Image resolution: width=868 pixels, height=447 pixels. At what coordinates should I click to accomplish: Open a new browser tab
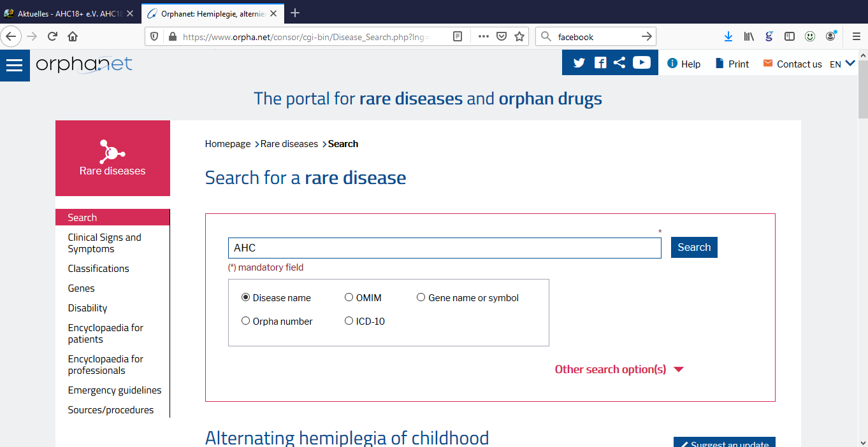pyautogui.click(x=295, y=13)
